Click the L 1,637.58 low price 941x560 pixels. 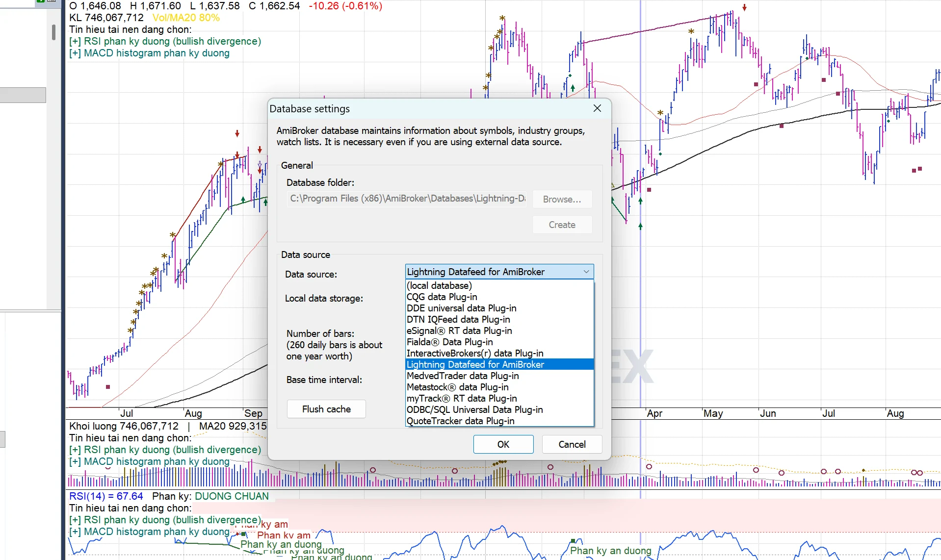(215, 6)
